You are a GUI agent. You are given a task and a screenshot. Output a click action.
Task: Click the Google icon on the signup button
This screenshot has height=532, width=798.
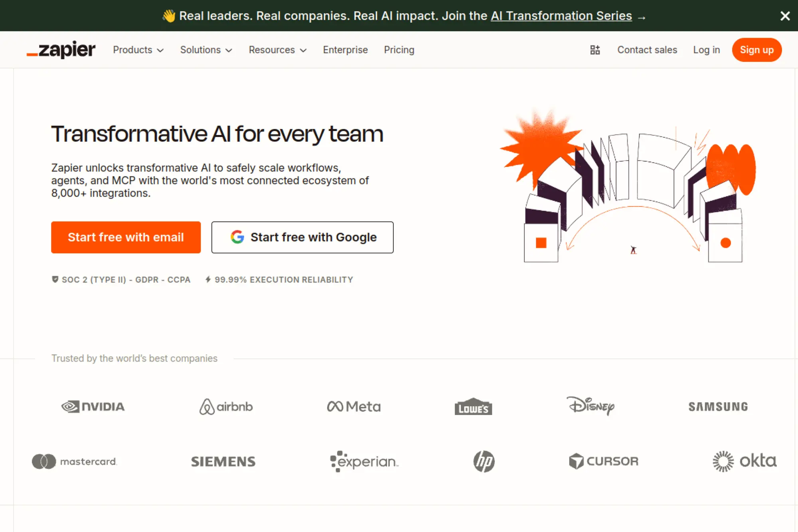(x=237, y=237)
